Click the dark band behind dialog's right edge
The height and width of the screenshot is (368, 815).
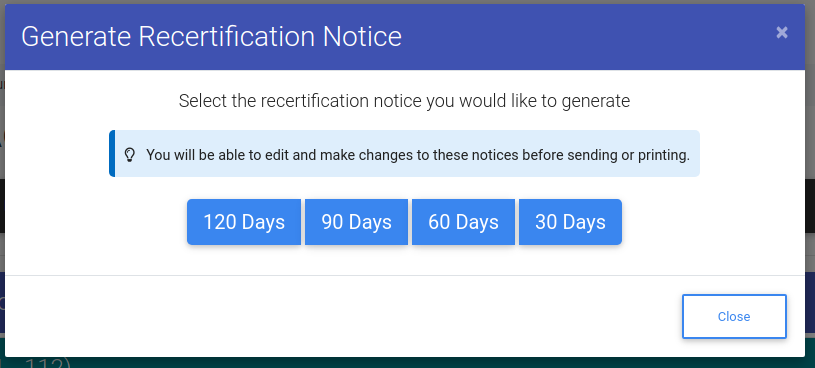[810, 206]
